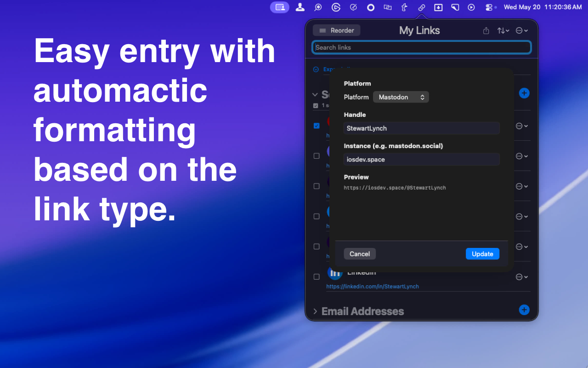The height and width of the screenshot is (368, 588).
Task: Click the Preview label
Action: tap(356, 177)
